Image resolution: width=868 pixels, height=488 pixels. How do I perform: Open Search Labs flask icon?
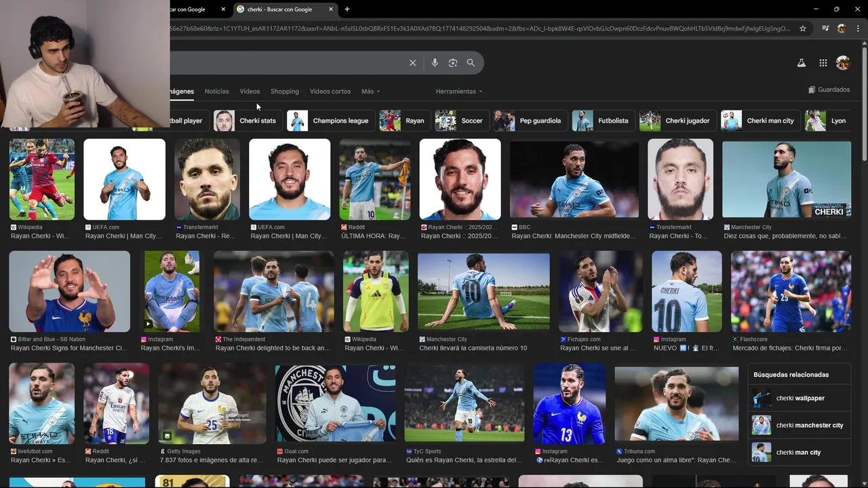801,63
